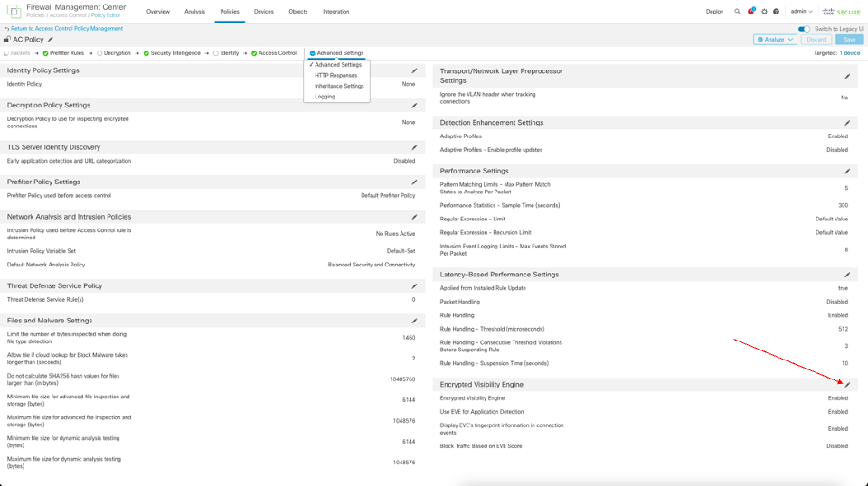This screenshot has height=486, width=868.
Task: Edit Performance Settings pencil icon
Action: [847, 172]
